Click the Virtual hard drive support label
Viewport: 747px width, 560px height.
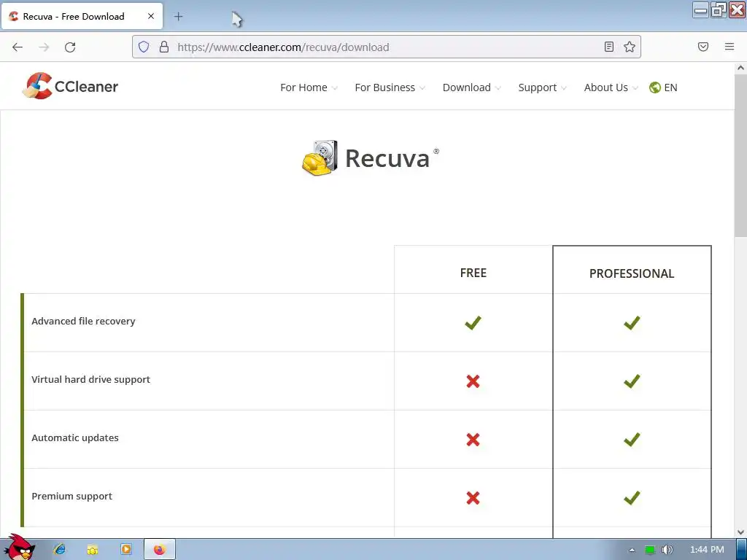[x=90, y=379]
